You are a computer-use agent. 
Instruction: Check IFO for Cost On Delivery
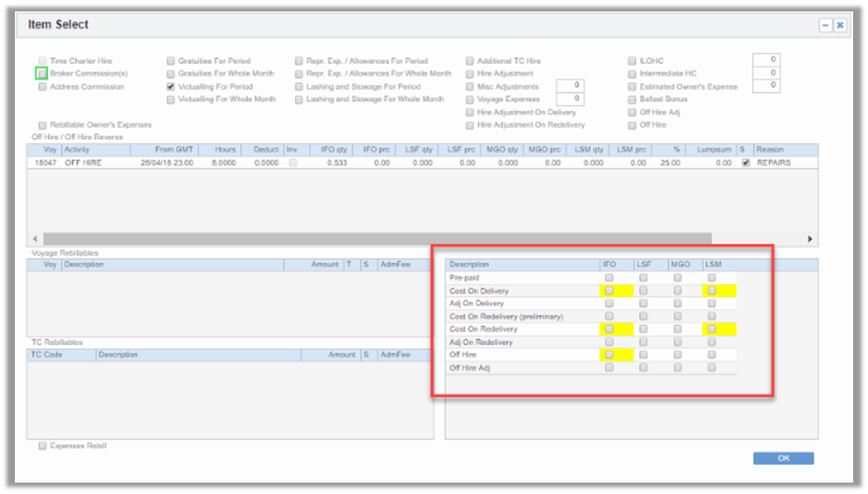pos(609,291)
